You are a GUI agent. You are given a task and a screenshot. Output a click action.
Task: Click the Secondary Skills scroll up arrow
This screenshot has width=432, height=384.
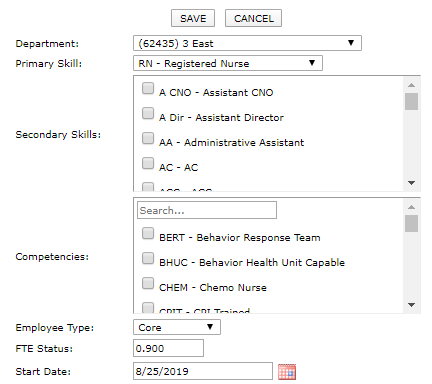click(411, 85)
